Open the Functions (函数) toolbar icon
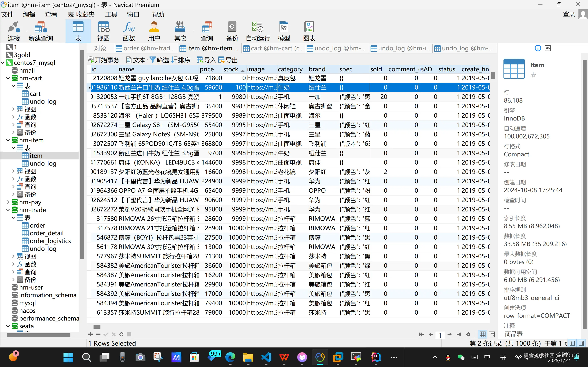This screenshot has height=367, width=588. pyautogui.click(x=129, y=31)
